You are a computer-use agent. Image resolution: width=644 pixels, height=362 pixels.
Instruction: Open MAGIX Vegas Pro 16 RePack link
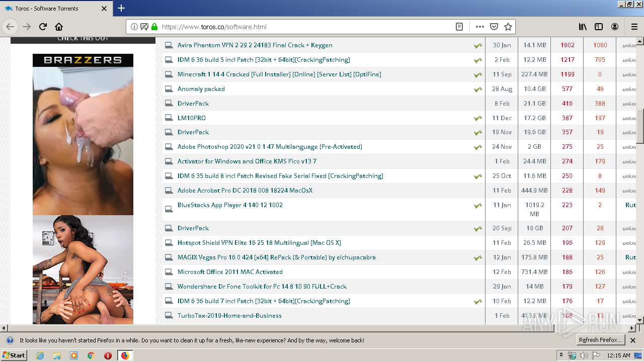277,257
